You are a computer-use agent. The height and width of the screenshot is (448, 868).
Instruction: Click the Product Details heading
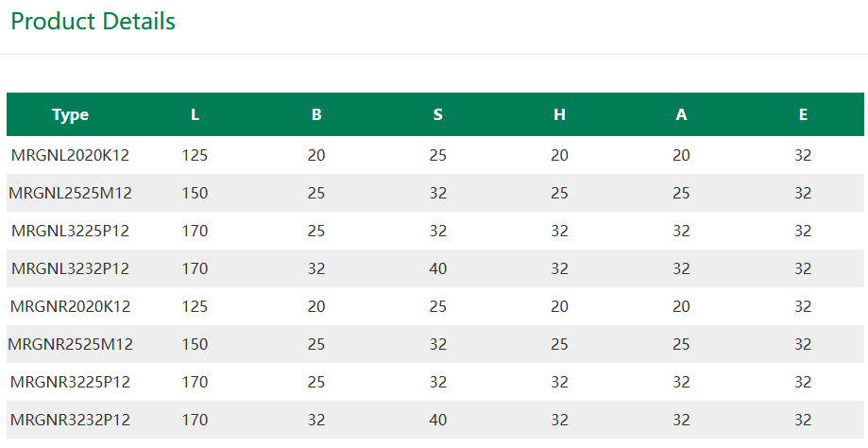click(x=93, y=22)
